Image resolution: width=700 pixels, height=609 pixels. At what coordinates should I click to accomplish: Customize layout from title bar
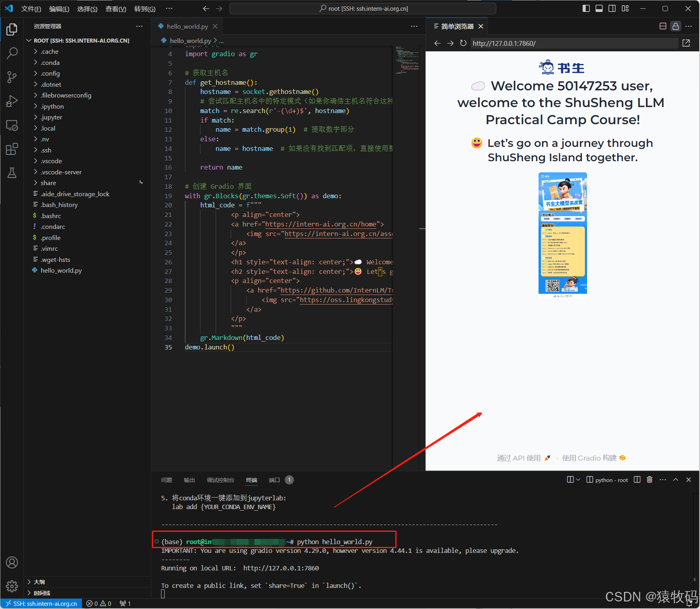625,8
